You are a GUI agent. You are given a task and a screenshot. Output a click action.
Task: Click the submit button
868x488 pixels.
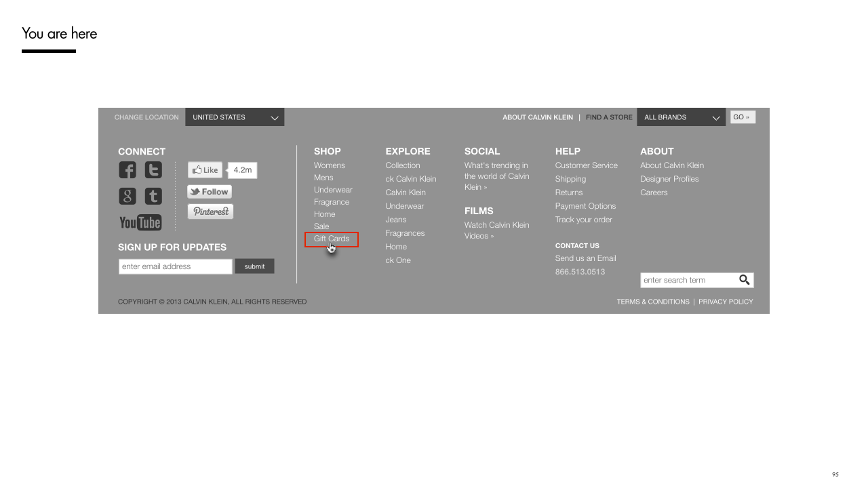point(255,266)
